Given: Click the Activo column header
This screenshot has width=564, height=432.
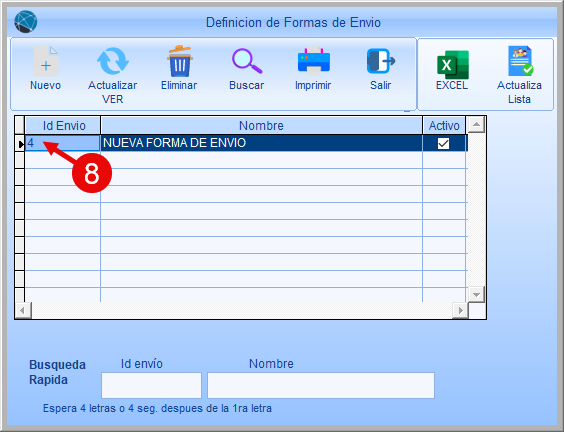Looking at the screenshot, I should coord(444,126).
